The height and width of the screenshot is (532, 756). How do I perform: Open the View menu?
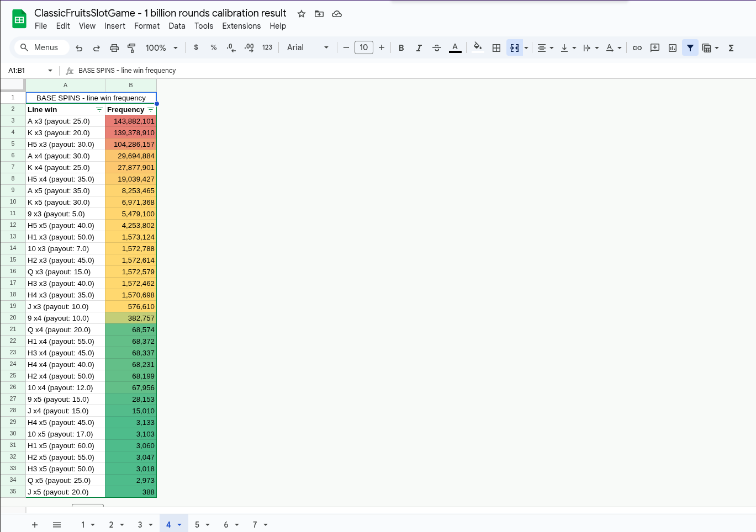point(87,26)
